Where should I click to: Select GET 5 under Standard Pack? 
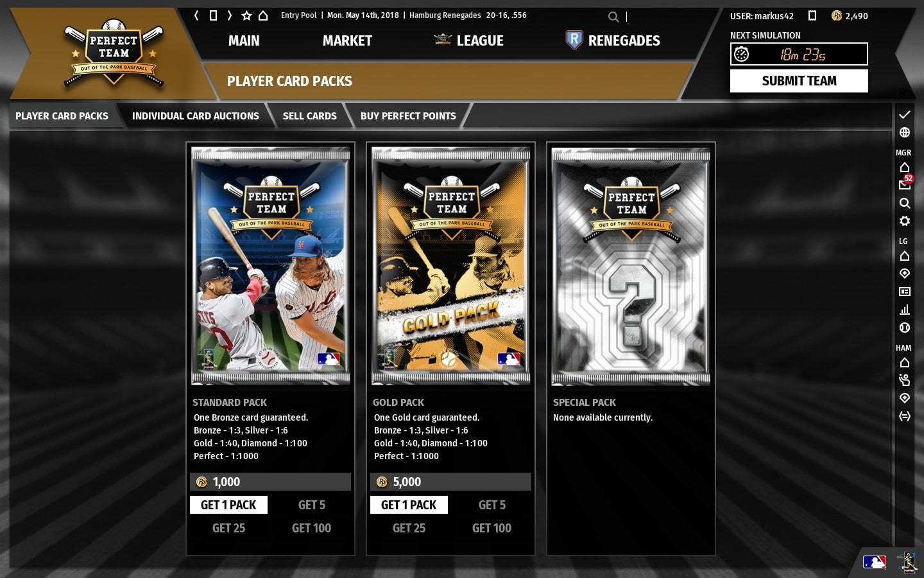tap(312, 505)
